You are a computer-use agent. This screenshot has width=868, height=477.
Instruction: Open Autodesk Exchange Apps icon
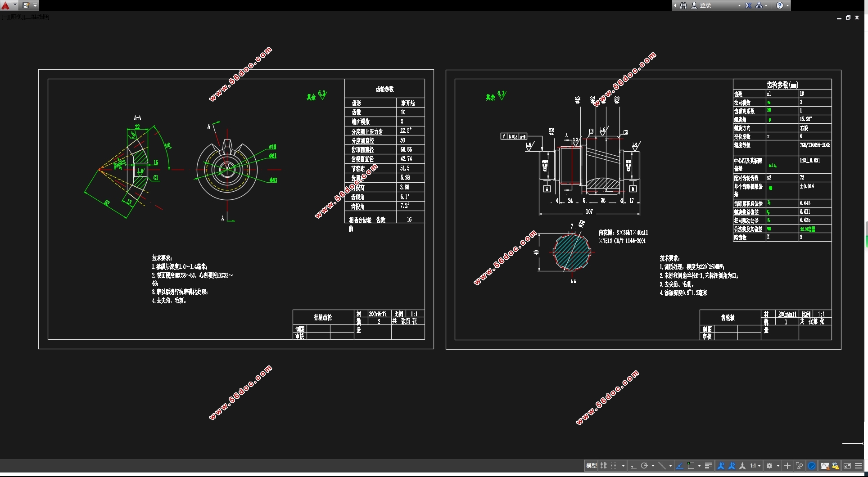748,5
